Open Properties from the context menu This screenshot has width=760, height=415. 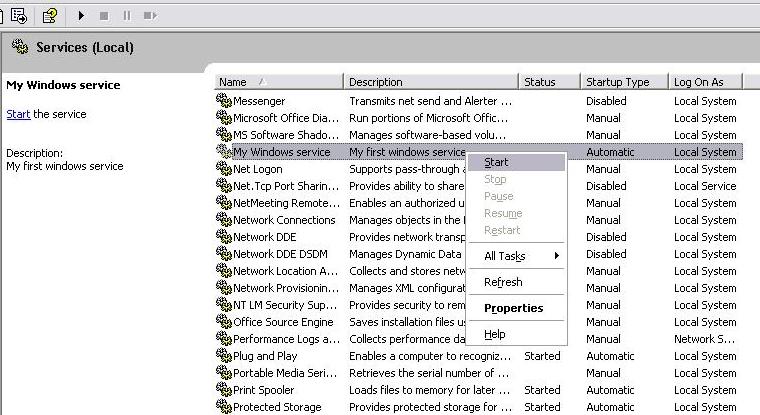pyautogui.click(x=517, y=308)
